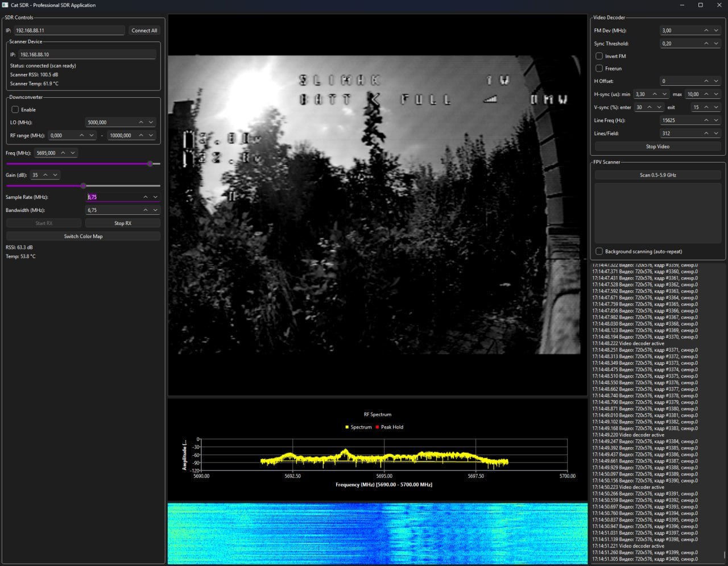
Task: Increase Line Freq (Hz) using up arrow
Action: 706,120
